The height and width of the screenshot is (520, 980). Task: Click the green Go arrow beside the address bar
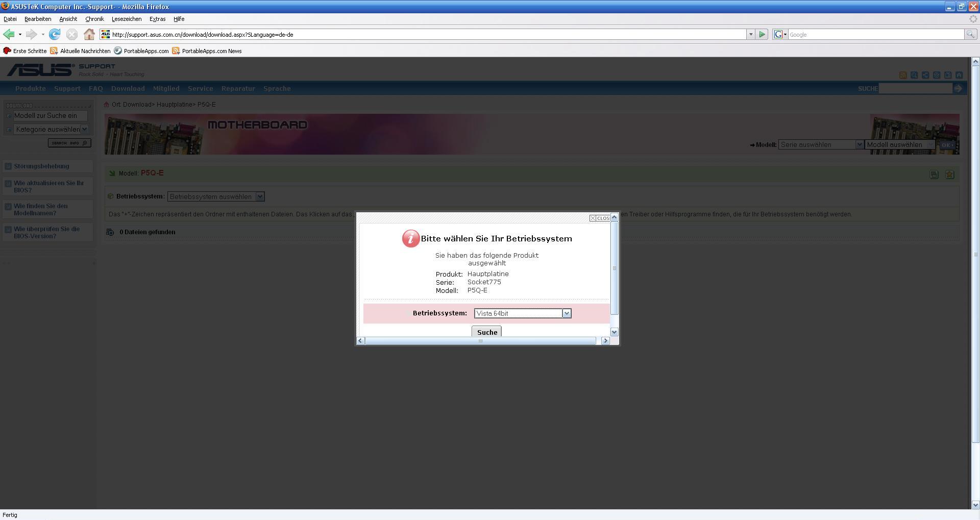pyautogui.click(x=762, y=35)
